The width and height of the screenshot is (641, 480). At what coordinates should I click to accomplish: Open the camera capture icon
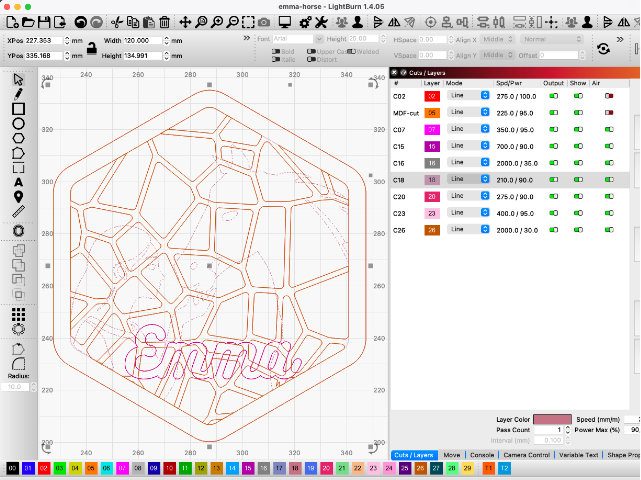coord(264,22)
